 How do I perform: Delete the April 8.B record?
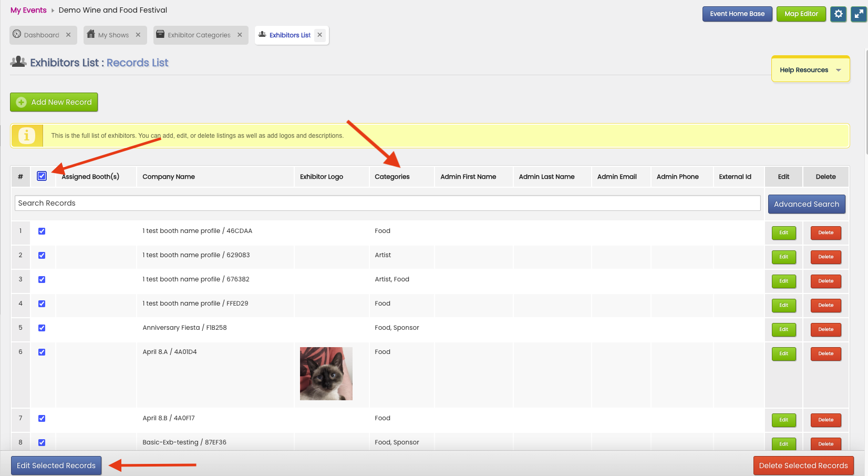click(x=825, y=420)
